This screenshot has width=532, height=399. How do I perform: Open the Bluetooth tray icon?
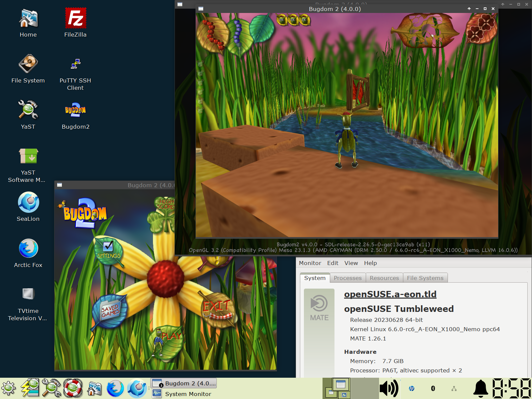(433, 388)
